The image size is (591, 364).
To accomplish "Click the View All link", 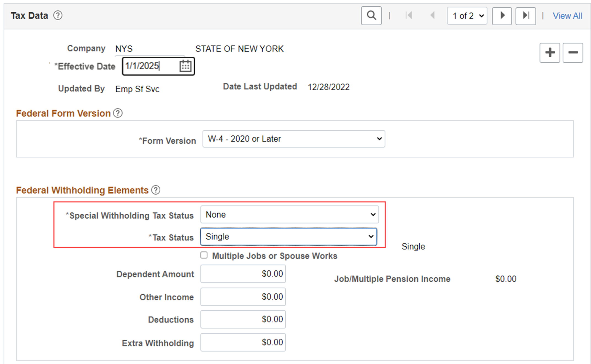I will (567, 16).
